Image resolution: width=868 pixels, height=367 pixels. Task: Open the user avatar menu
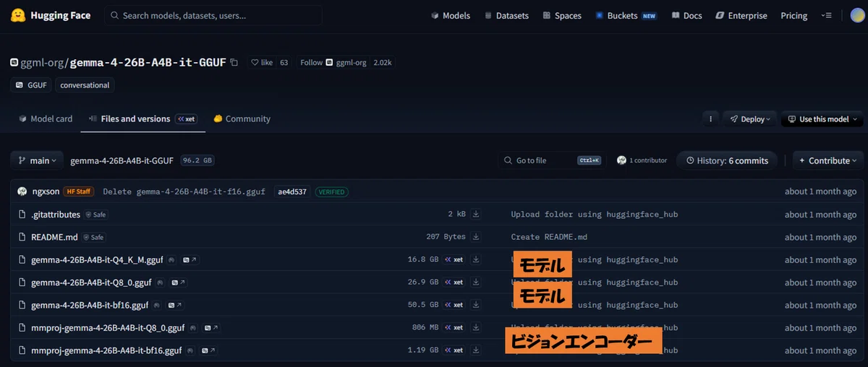point(856,16)
